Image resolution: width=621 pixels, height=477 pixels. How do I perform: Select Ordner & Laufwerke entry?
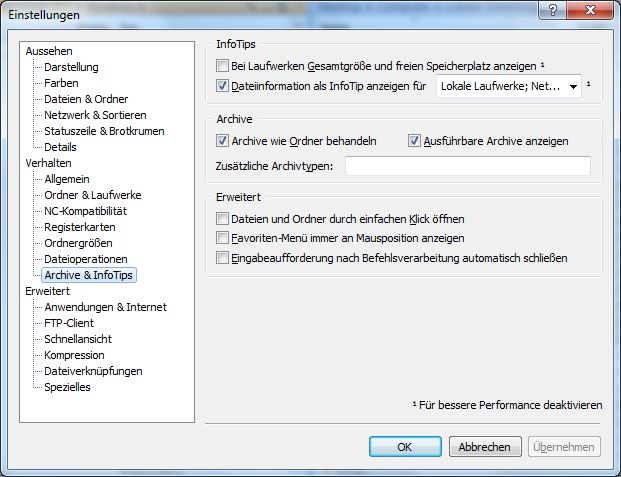tap(93, 195)
